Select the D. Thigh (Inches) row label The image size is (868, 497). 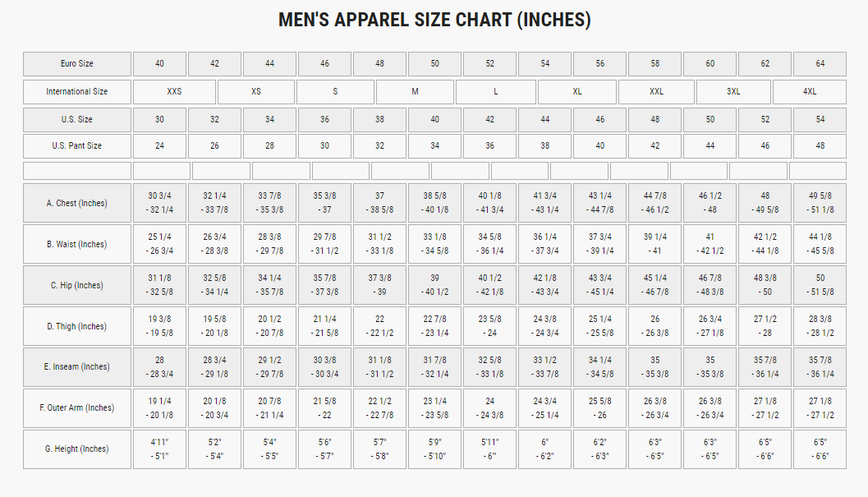77,326
